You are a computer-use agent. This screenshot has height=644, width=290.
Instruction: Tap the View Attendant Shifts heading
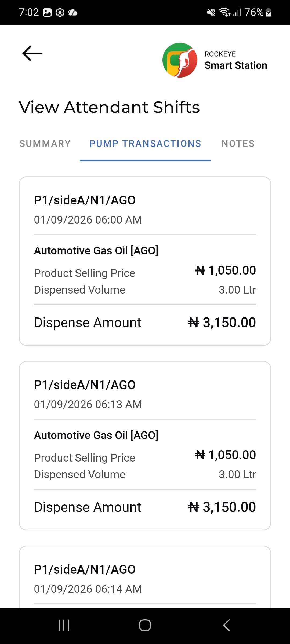click(110, 107)
